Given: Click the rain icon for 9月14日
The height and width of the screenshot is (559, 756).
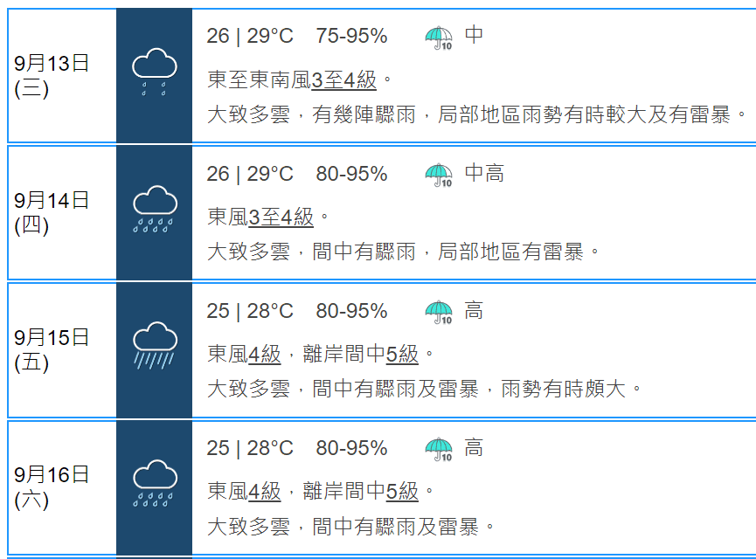Looking at the screenshot, I should point(155,209).
